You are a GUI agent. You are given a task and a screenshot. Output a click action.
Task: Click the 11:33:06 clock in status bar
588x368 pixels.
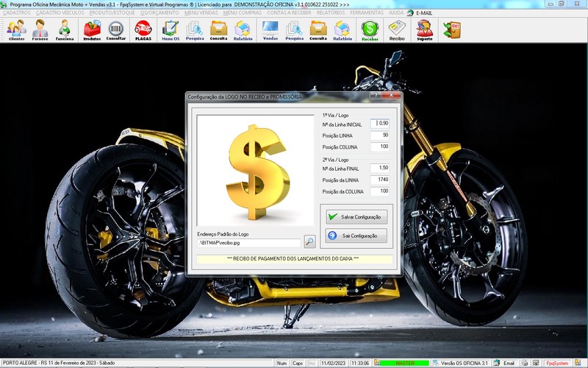(x=360, y=363)
